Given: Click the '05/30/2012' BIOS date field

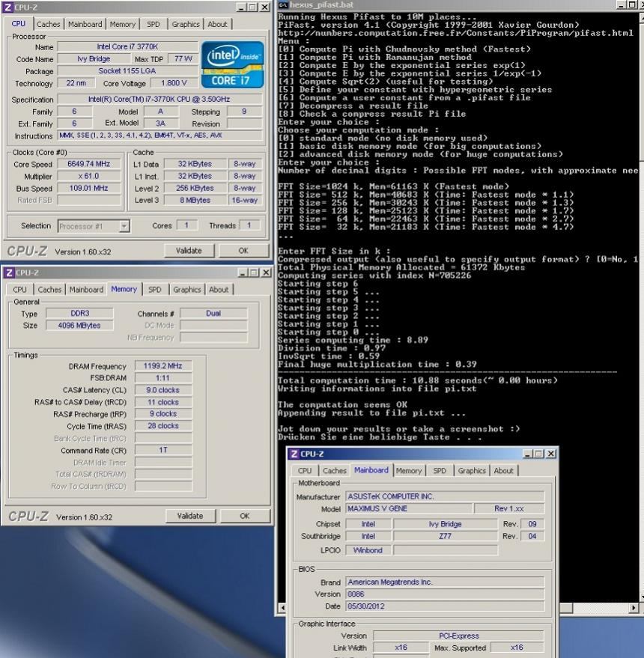Looking at the screenshot, I should (x=445, y=606).
